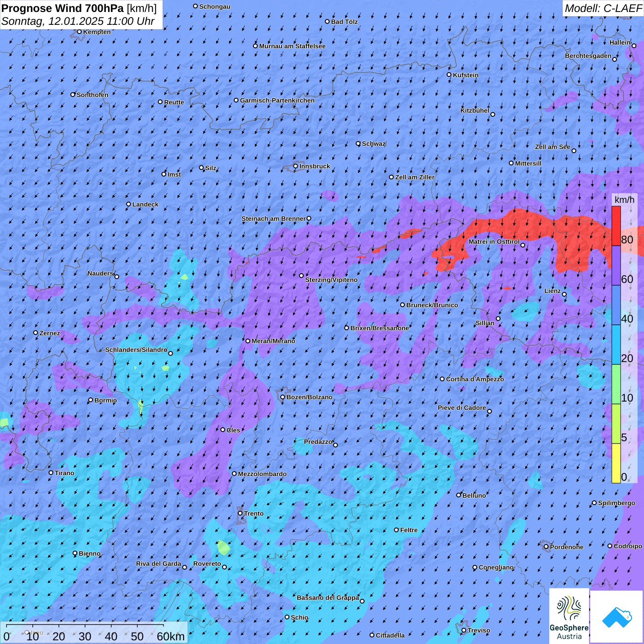
Task: Click the Schongau location dot
Action: point(195,6)
